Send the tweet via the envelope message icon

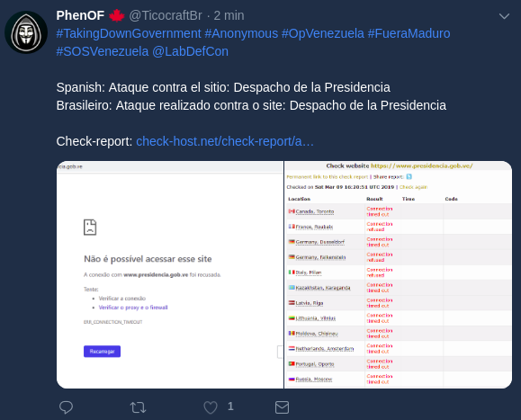(282, 407)
